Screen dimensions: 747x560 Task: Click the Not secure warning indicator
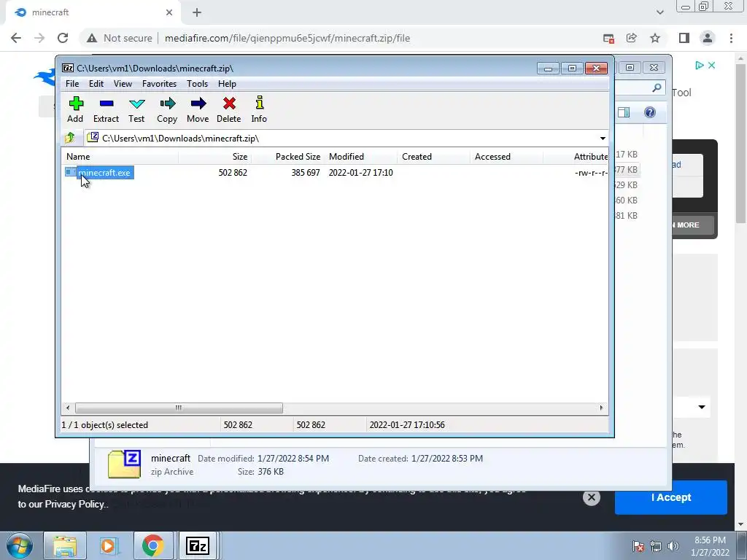pos(120,38)
